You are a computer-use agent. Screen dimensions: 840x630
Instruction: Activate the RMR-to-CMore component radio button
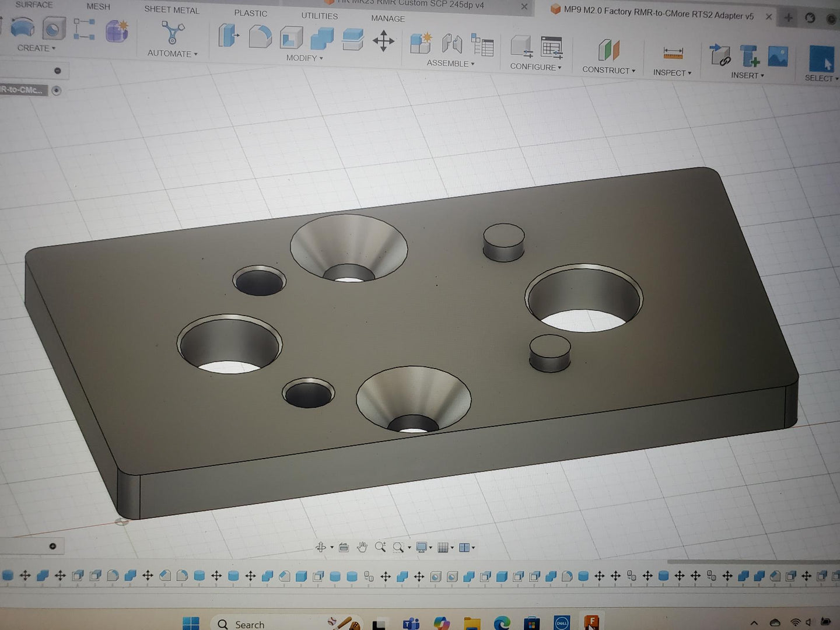[x=57, y=90]
